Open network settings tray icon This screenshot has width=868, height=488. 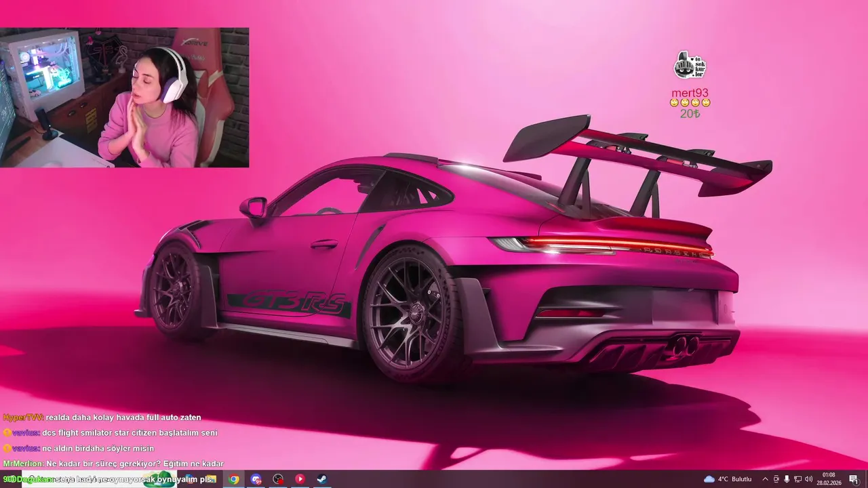click(797, 479)
